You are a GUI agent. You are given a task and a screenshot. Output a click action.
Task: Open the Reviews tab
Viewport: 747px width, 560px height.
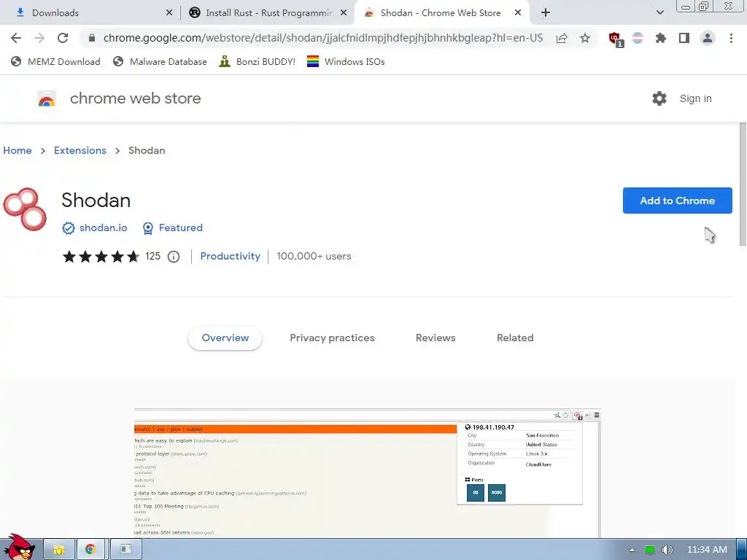436,338
